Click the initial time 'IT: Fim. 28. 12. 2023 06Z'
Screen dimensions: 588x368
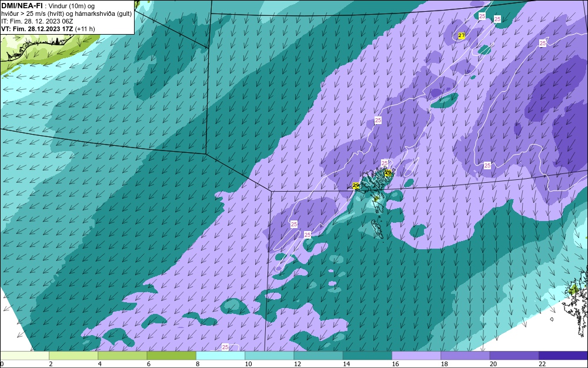[37, 21]
